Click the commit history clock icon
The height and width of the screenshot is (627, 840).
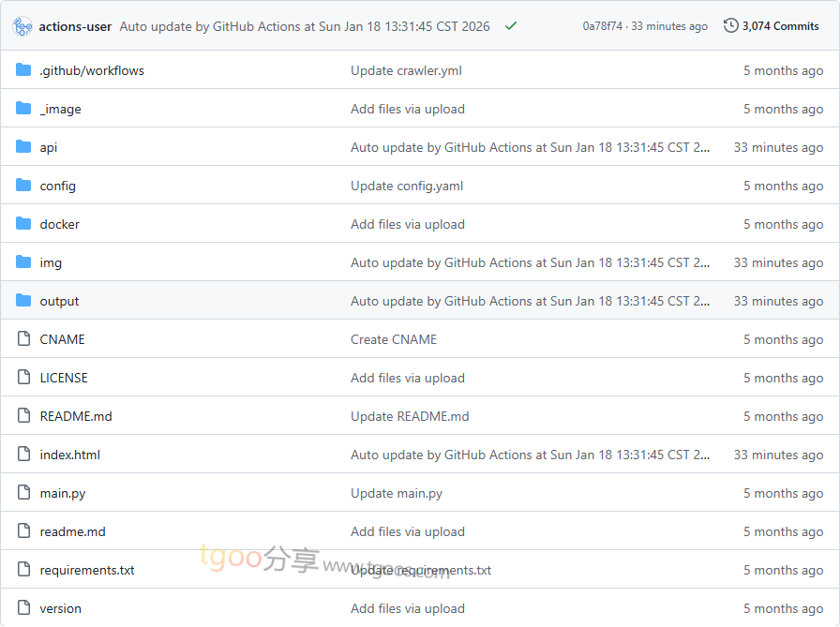click(x=731, y=26)
